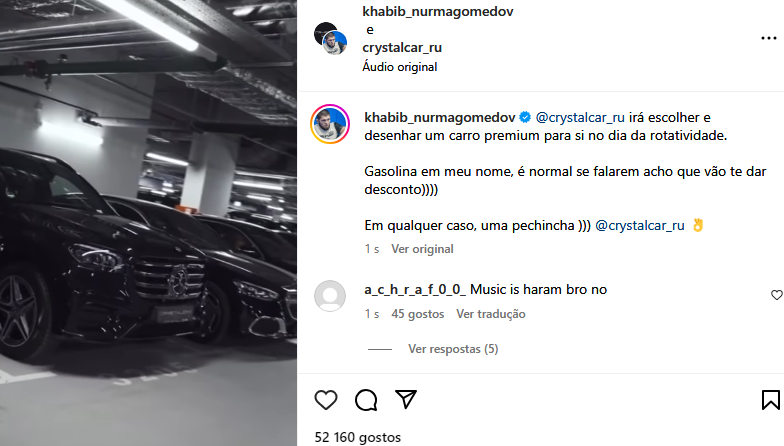The width and height of the screenshot is (784, 446).
Task: Visit crystalcar_ru profile in header
Action: click(x=402, y=48)
